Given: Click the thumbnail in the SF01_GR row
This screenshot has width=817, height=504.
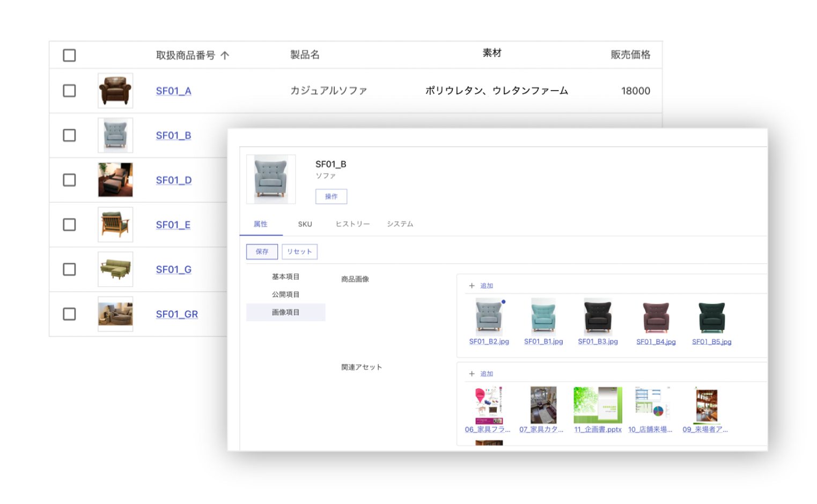Looking at the screenshot, I should click(115, 314).
